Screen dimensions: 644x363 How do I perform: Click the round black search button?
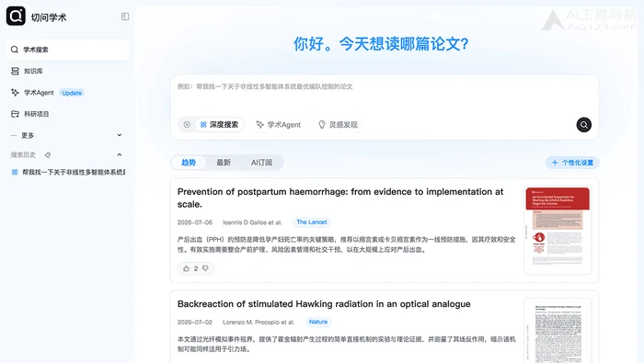point(583,125)
